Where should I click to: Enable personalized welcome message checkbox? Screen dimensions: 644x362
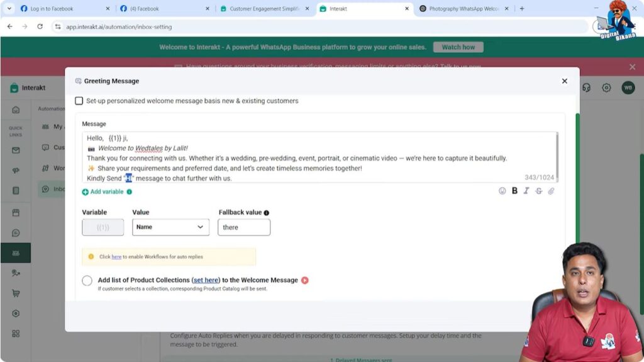[79, 101]
